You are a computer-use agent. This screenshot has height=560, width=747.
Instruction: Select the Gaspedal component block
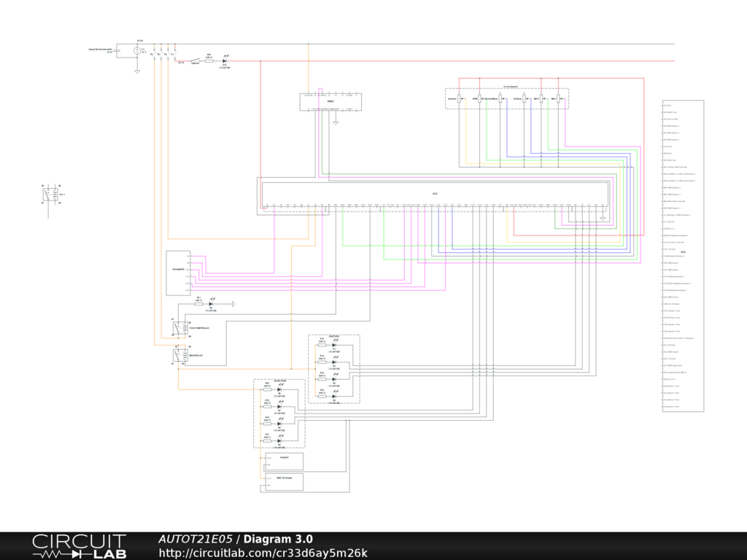point(178,273)
